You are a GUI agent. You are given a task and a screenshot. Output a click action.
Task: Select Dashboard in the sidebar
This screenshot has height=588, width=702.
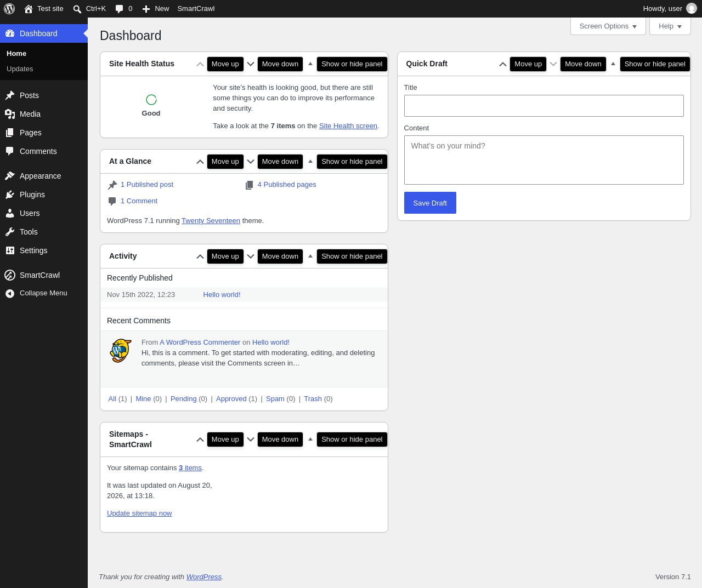44,33
